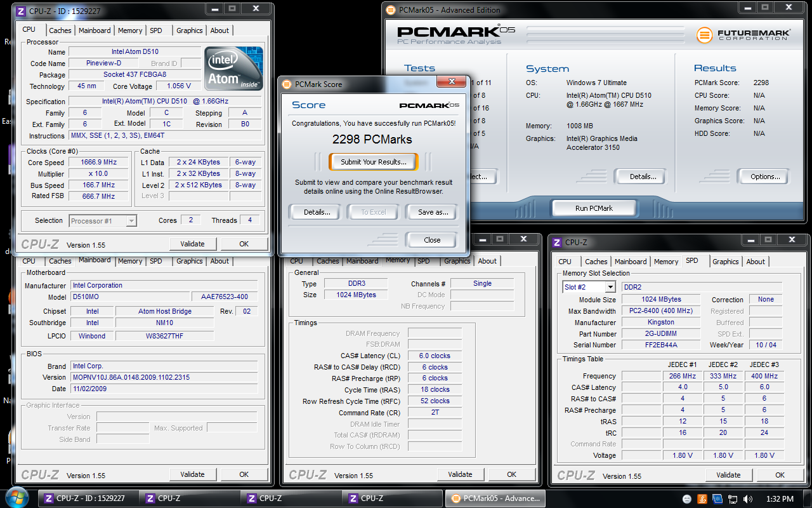The height and width of the screenshot is (508, 812).
Task: Select About tab in Memory CPU-Z window
Action: click(487, 261)
